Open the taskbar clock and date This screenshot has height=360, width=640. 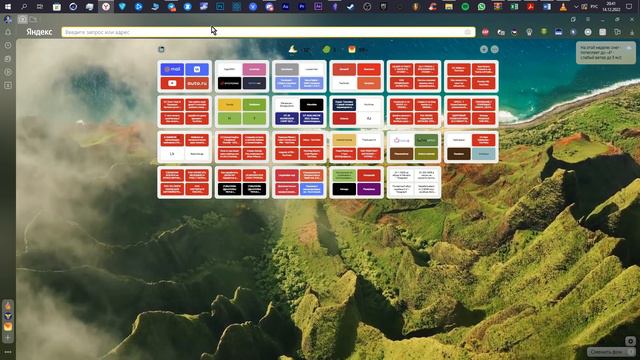tap(611, 7)
